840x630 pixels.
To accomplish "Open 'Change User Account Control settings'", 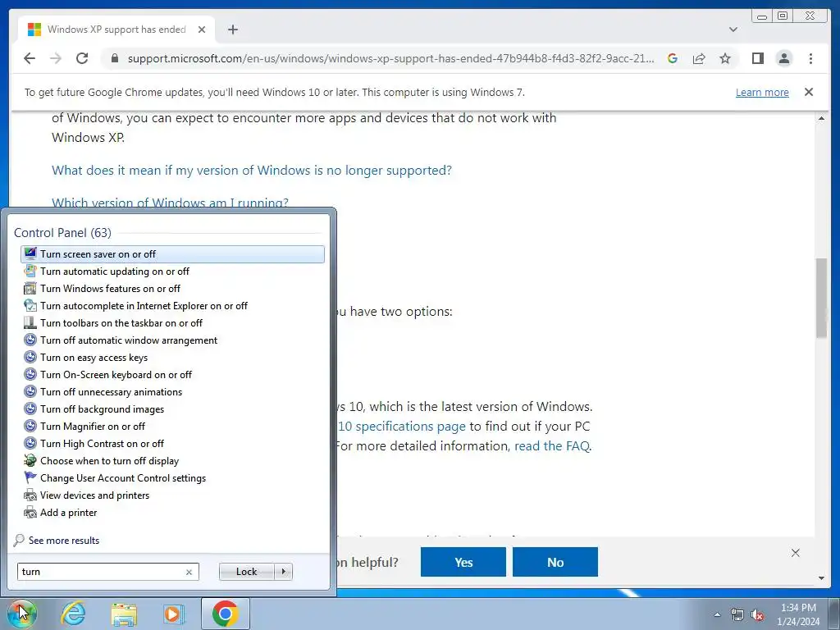I will click(172, 478).
